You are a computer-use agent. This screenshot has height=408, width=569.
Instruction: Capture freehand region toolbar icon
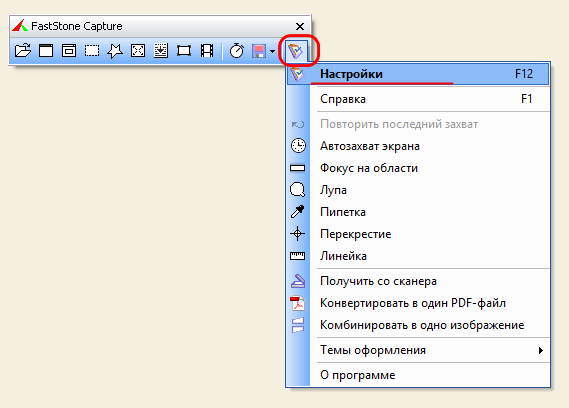115,50
